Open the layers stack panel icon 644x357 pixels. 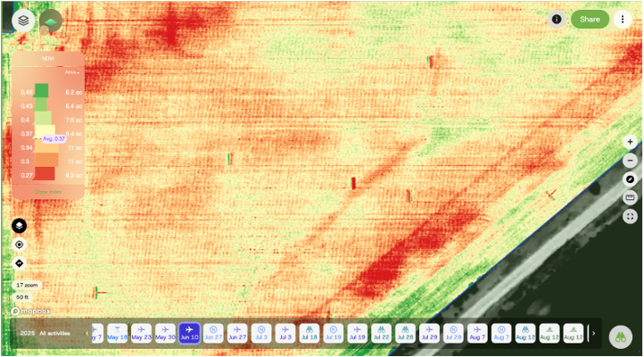23,20
